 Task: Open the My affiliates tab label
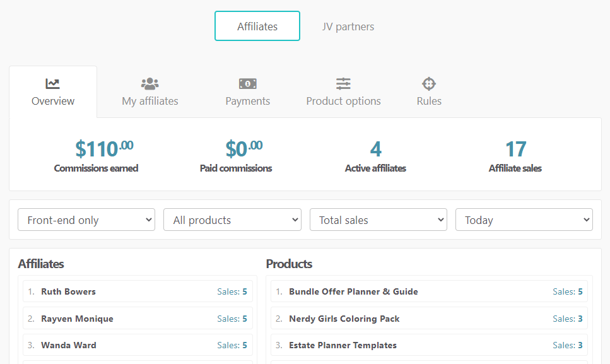(150, 101)
